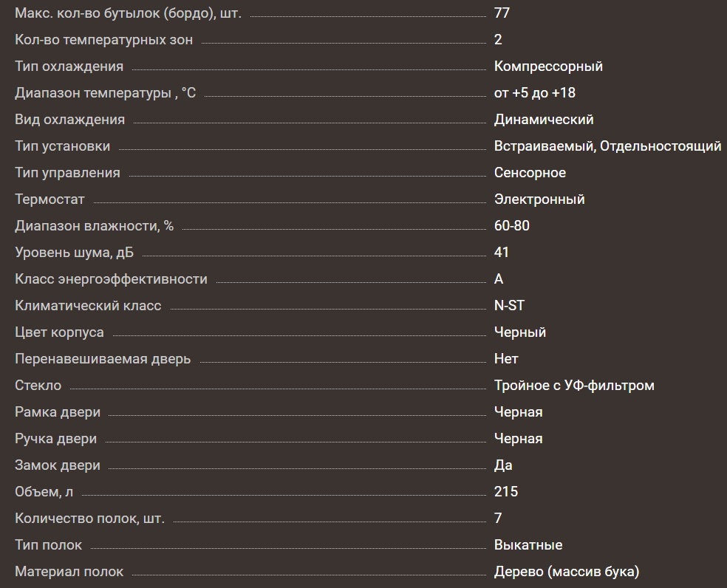727x588 pixels.
Task: Click the 'Электронный' thermostat value
Action: click(x=539, y=199)
